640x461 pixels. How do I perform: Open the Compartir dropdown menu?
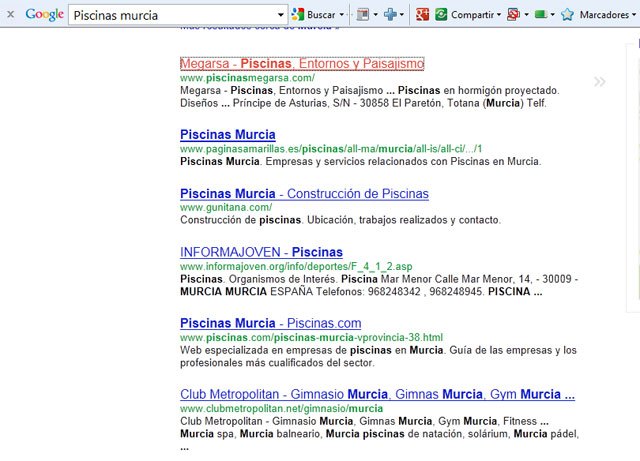point(499,15)
